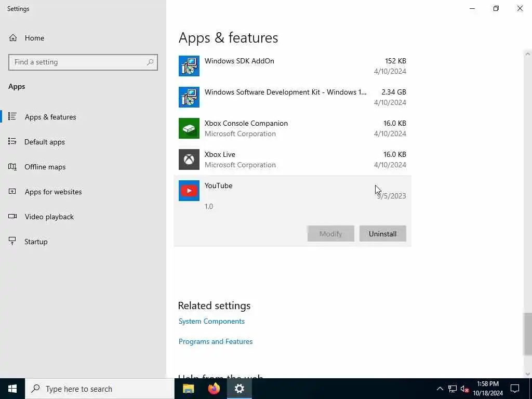Click the YouTube app icon
This screenshot has height=399, width=532.
pyautogui.click(x=189, y=191)
